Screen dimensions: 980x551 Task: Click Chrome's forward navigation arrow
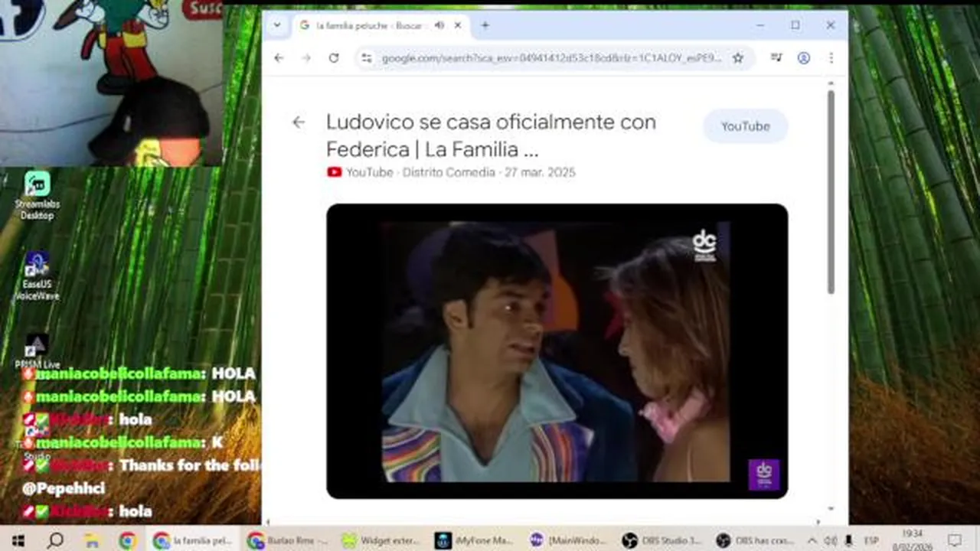point(306,57)
